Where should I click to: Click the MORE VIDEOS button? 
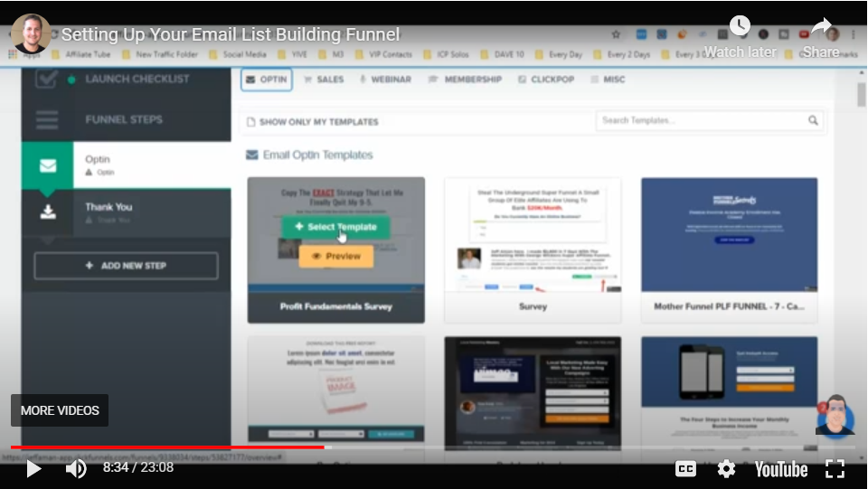[x=60, y=410]
